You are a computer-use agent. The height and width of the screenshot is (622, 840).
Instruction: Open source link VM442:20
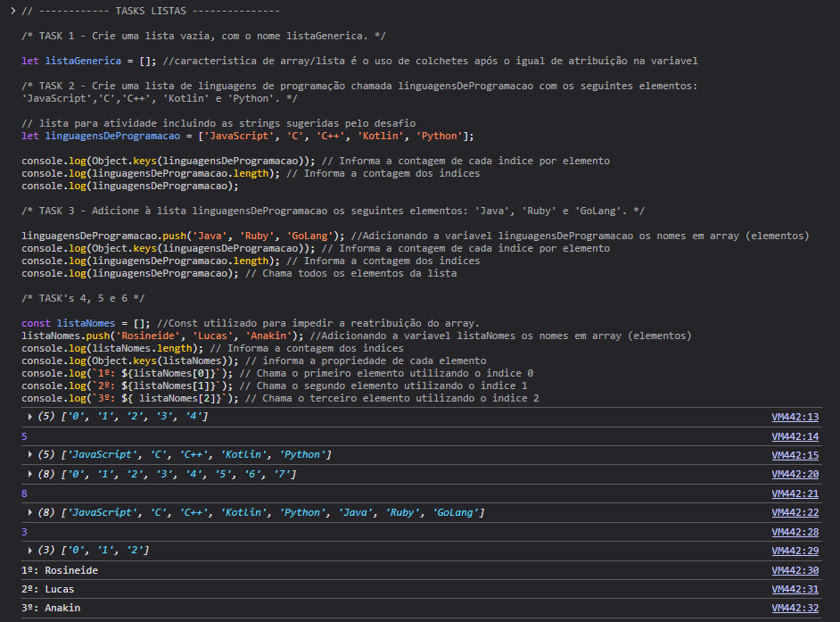[x=795, y=475]
